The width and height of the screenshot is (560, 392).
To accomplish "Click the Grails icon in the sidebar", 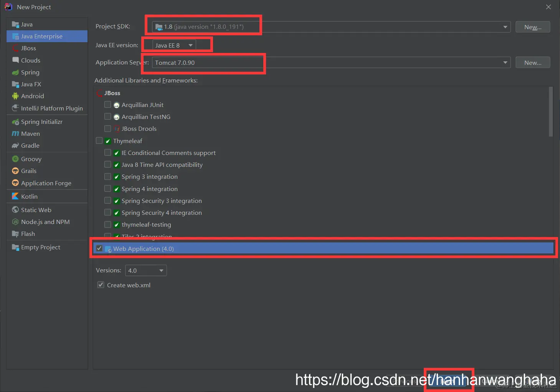I will pos(15,171).
